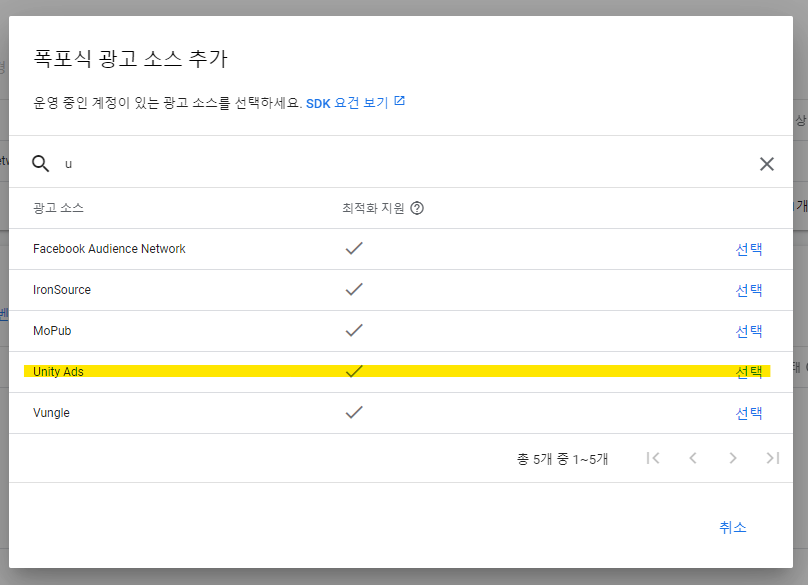This screenshot has width=808, height=585.
Task: Select Facebook Audience Network via 선택
Action: pos(749,249)
